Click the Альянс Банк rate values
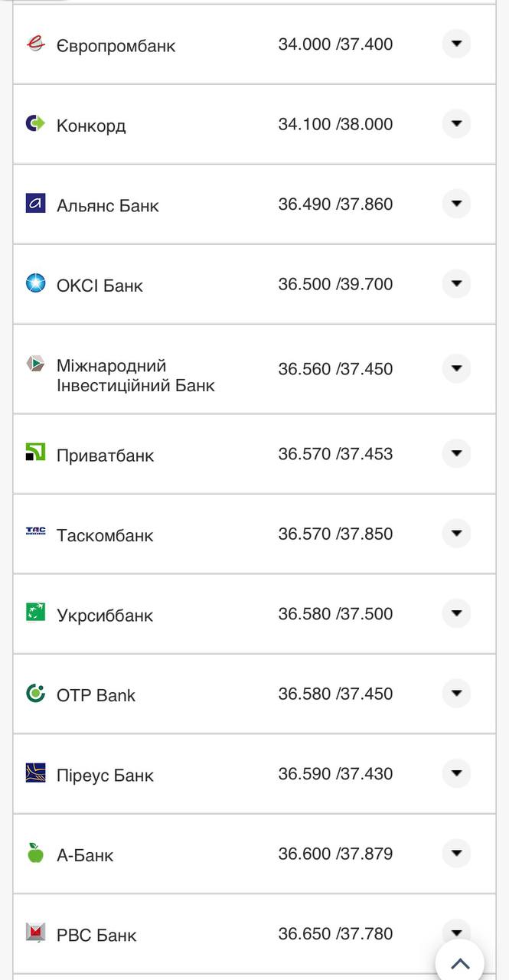 [335, 204]
